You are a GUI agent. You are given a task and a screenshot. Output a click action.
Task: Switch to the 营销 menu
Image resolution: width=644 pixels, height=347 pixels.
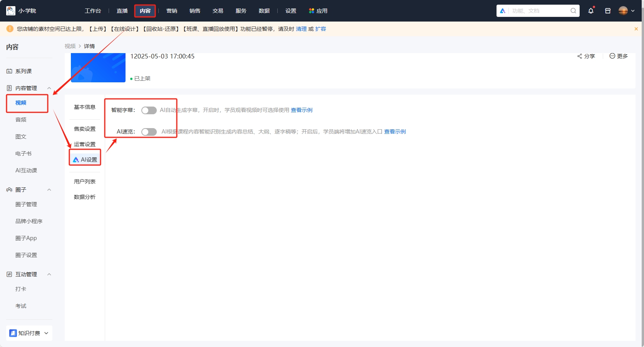pyautogui.click(x=172, y=11)
